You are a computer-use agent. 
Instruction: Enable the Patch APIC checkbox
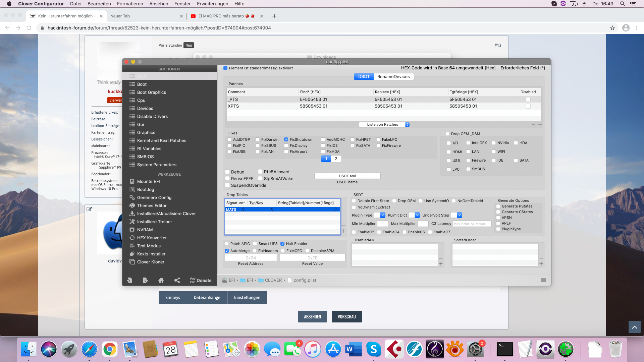(227, 244)
